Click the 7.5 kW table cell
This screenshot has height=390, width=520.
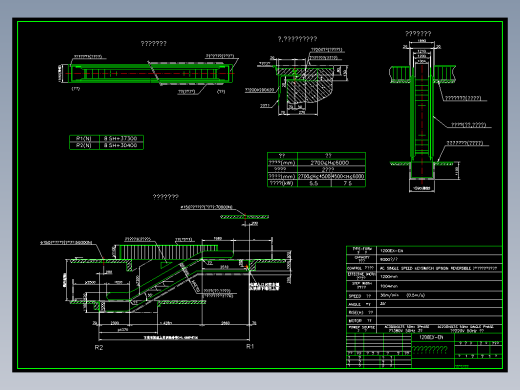click(x=348, y=183)
